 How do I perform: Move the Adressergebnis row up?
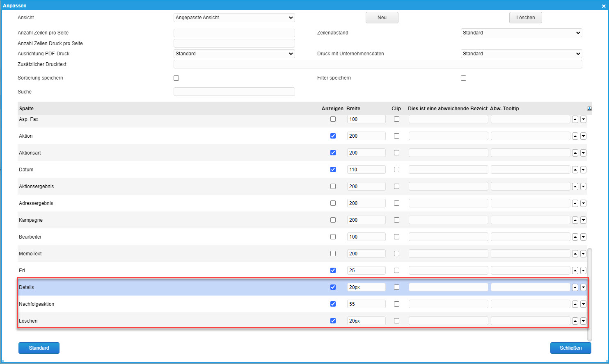click(x=575, y=203)
